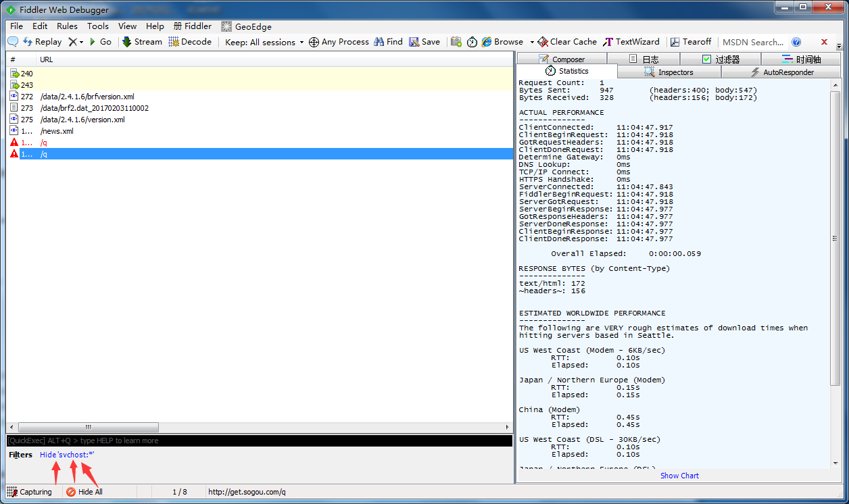This screenshot has width=849, height=504.
Task: Click the Fiddler window title icon
Action: pyautogui.click(x=11, y=9)
